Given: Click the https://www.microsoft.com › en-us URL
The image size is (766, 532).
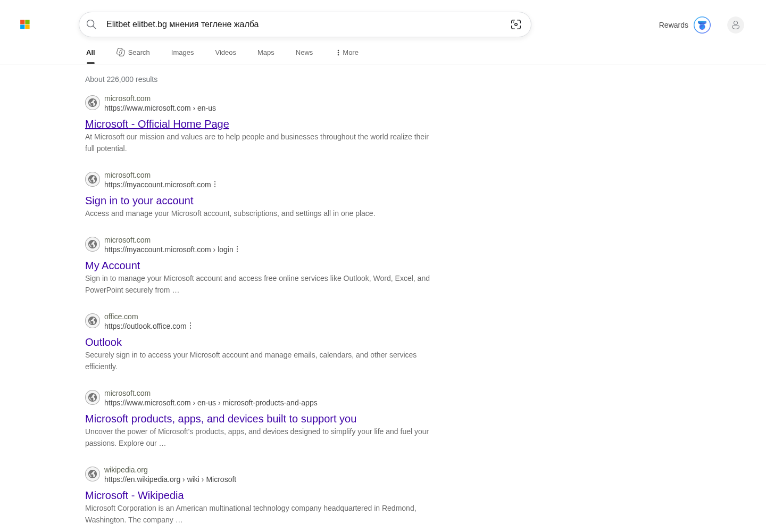Looking at the screenshot, I should 160,108.
